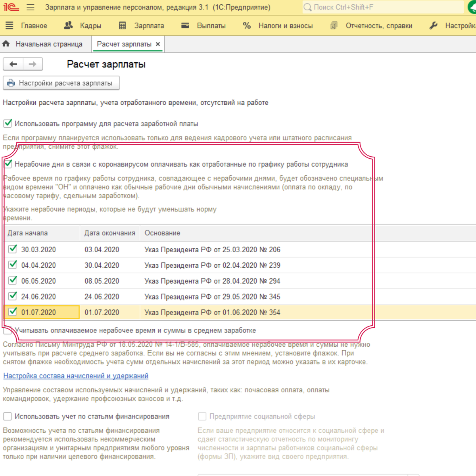Screen dimensions: 476x476
Task: Switch to the Начальная страница tab
Action: point(49,44)
